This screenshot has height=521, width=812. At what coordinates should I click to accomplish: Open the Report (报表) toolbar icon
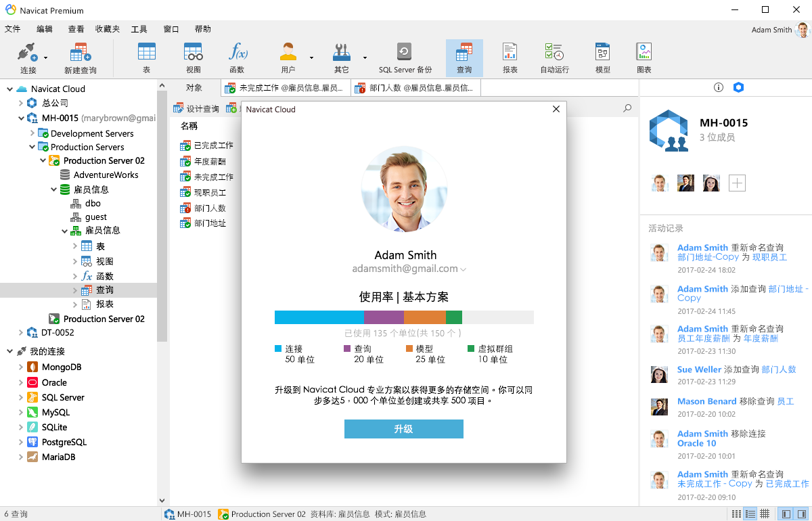(x=510, y=58)
